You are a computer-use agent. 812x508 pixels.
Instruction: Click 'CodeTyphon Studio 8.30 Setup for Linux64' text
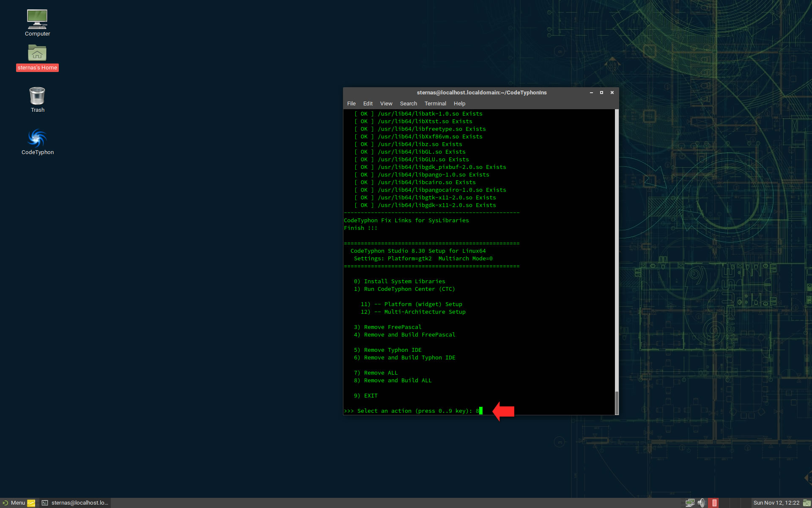pyautogui.click(x=418, y=251)
